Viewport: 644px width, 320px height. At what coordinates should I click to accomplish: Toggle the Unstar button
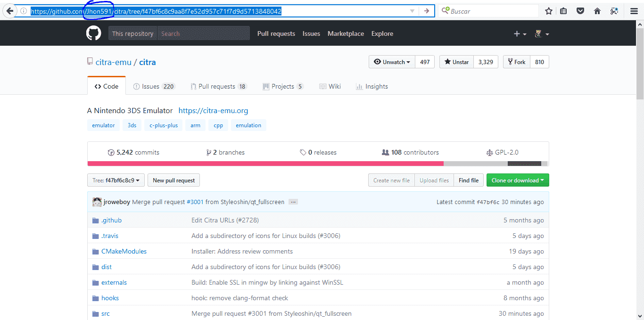pyautogui.click(x=456, y=62)
